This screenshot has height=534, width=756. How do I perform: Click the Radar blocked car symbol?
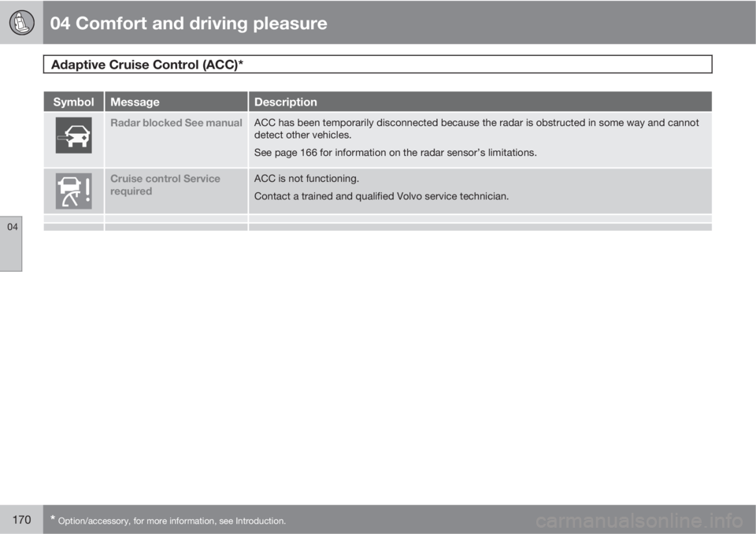(x=73, y=135)
